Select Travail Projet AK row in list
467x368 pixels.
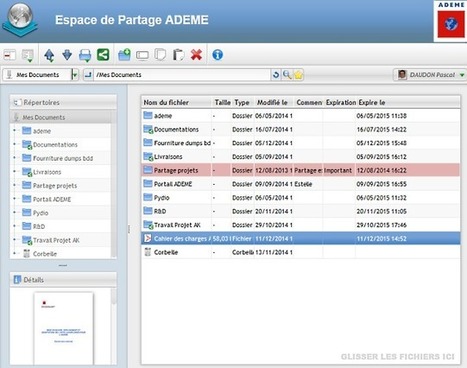pyautogui.click(x=301, y=225)
